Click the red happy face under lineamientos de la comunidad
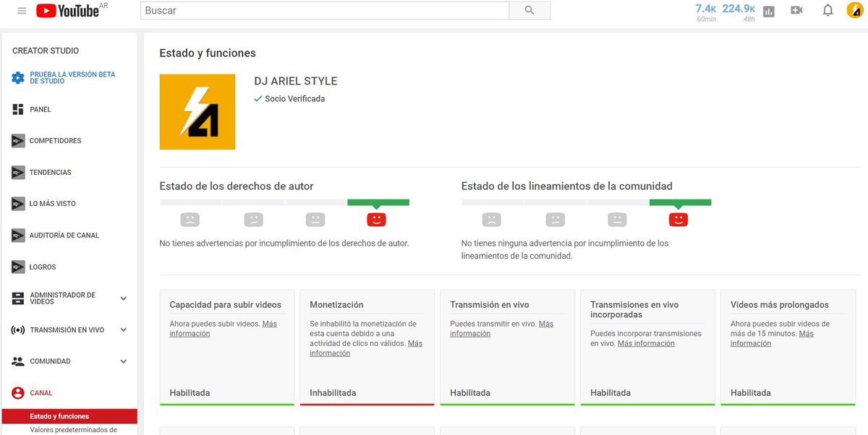 click(678, 219)
